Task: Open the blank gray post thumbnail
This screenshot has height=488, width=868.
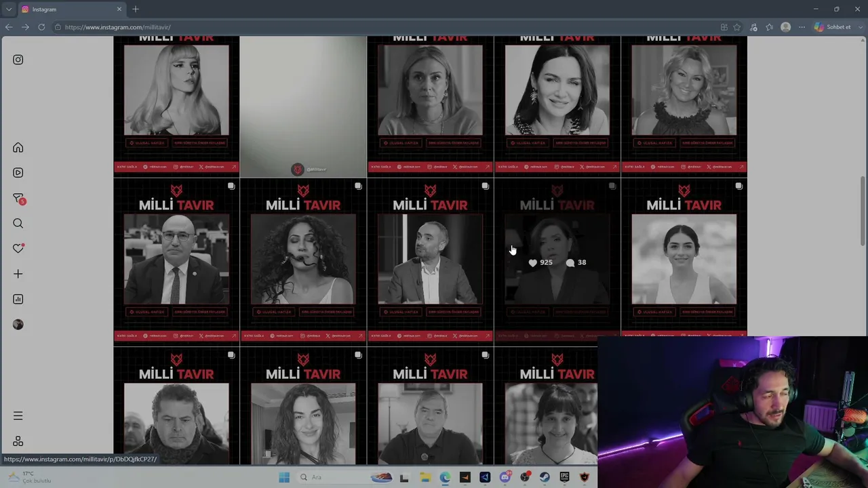Action: (x=303, y=106)
